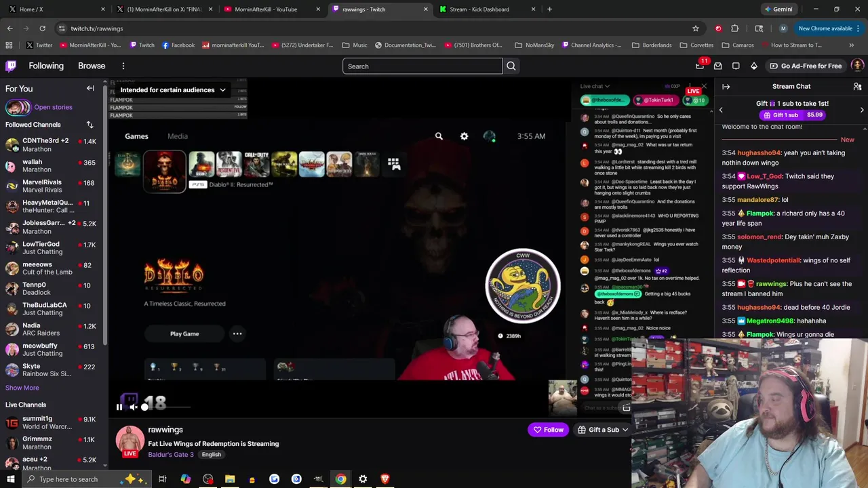Open Chrome Extensions puzzle icon
This screenshot has width=868, height=488.
point(735,28)
